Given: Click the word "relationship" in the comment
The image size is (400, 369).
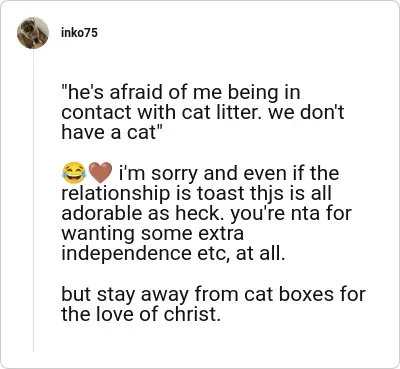Looking at the screenshot, I should click(x=115, y=194).
